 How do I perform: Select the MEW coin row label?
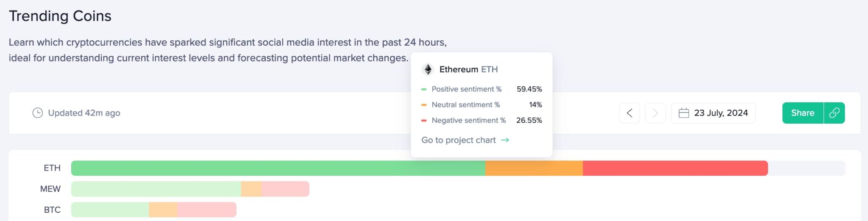[x=50, y=189]
